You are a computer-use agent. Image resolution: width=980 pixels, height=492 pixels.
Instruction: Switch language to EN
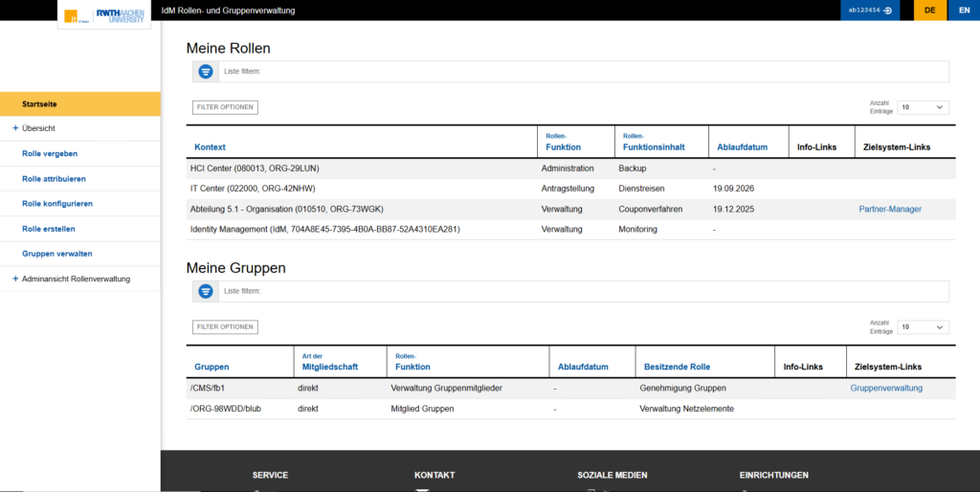coord(964,11)
